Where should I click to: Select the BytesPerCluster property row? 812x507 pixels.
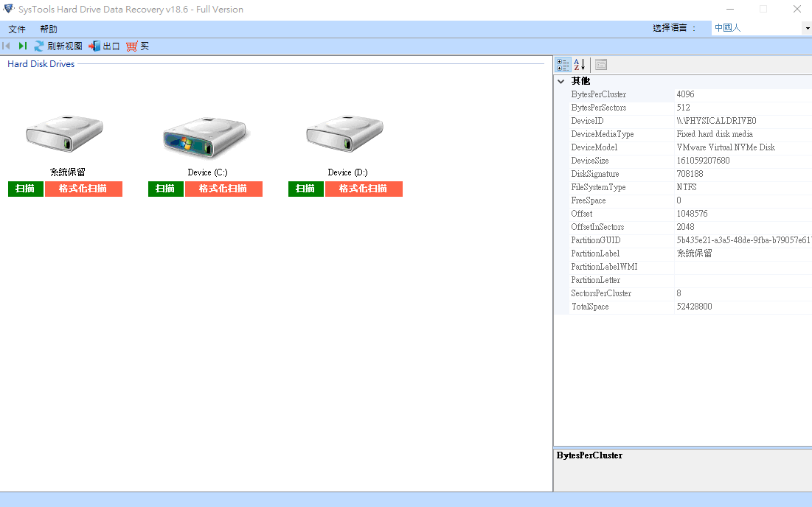691,94
